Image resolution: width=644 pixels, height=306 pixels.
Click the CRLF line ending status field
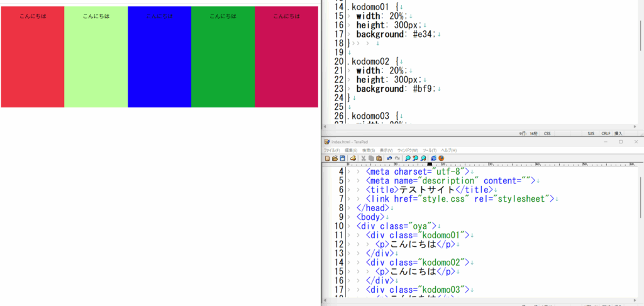[x=606, y=133]
